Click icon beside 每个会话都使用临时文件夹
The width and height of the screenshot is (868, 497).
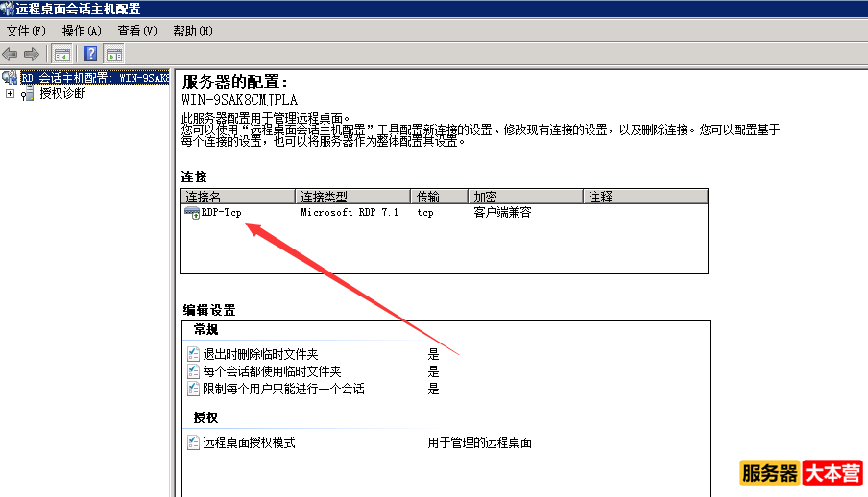coord(193,370)
